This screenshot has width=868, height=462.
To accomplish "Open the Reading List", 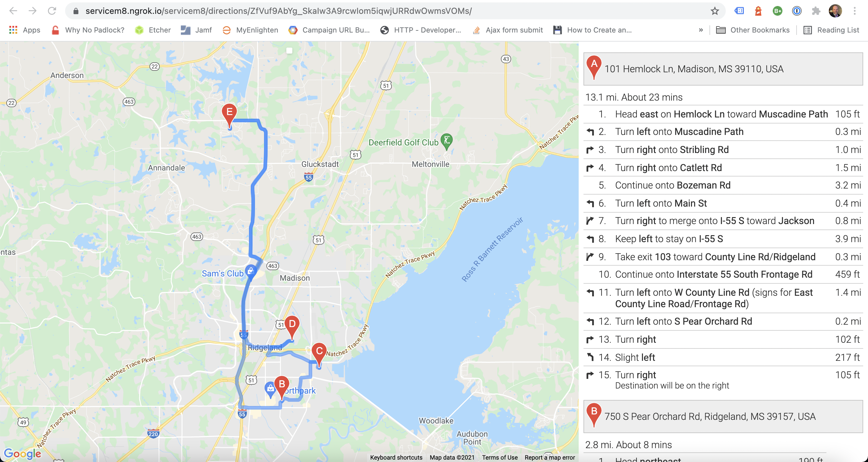I will (831, 30).
